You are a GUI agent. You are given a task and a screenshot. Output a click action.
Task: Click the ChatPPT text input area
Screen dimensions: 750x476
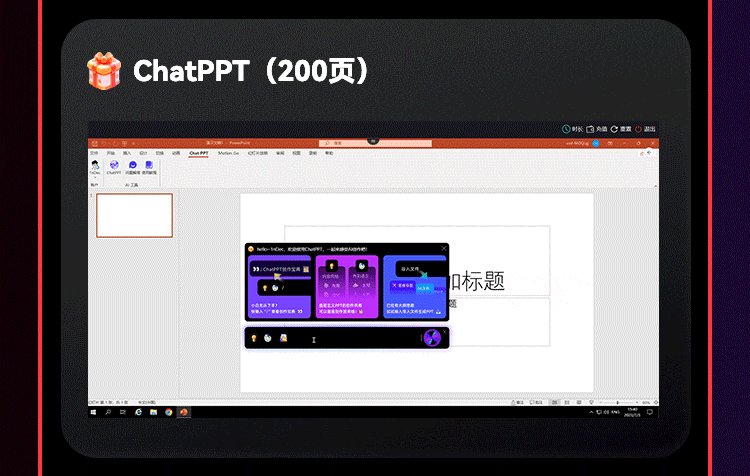[x=354, y=339]
